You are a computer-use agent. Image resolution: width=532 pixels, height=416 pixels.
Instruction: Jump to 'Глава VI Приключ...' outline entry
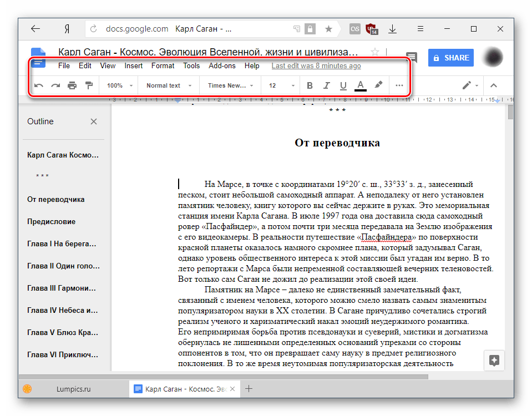tap(63, 354)
